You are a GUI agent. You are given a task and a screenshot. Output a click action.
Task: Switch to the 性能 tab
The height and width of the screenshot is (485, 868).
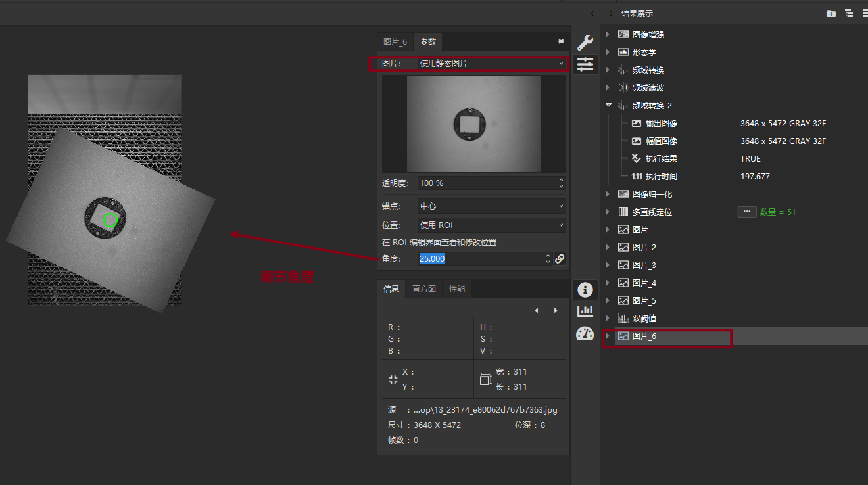[x=456, y=289]
